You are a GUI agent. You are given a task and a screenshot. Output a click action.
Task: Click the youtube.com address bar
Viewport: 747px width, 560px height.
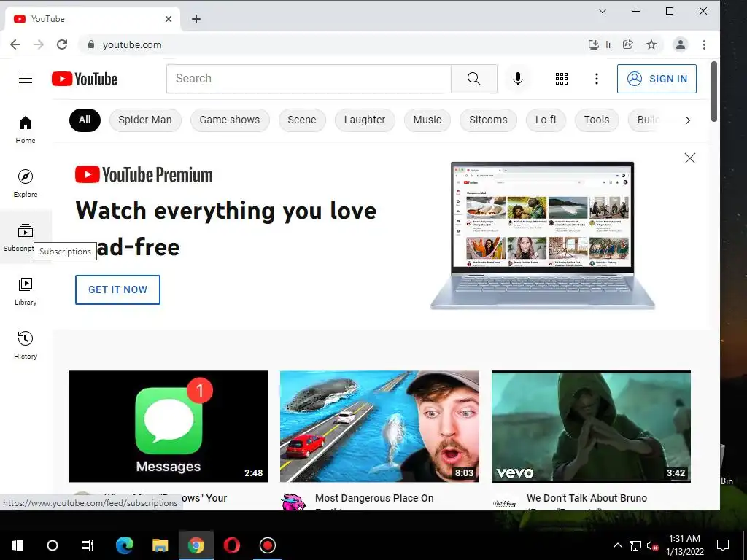333,44
